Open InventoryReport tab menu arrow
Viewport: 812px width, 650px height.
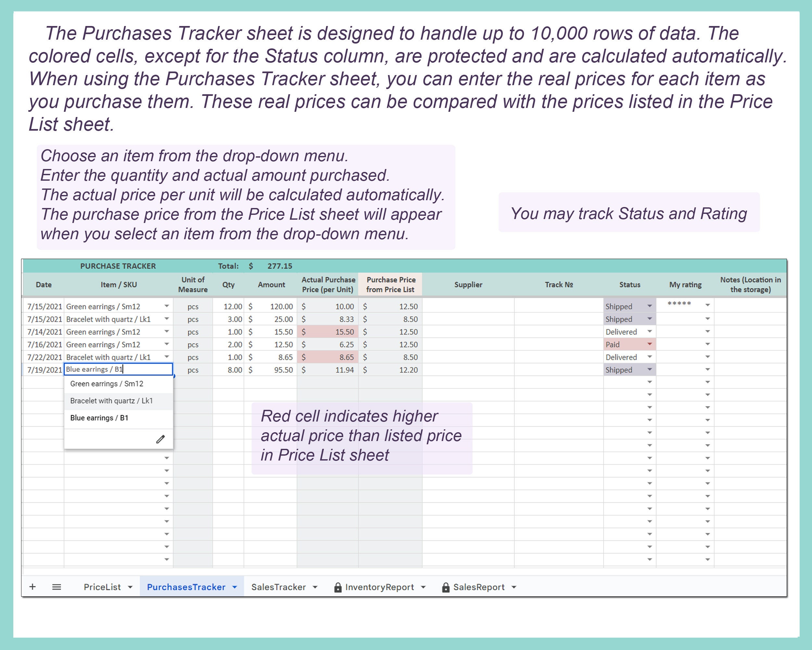pos(423,587)
